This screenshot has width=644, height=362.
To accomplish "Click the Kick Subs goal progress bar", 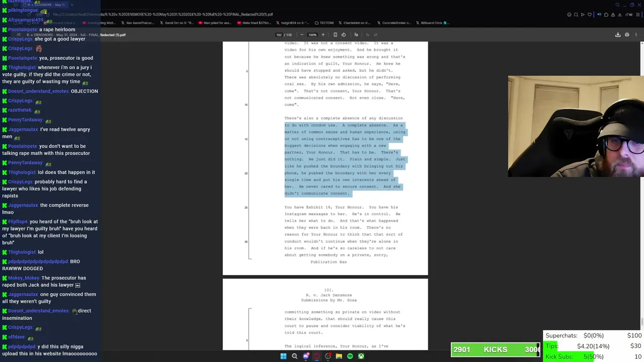I will click(x=593, y=356).
